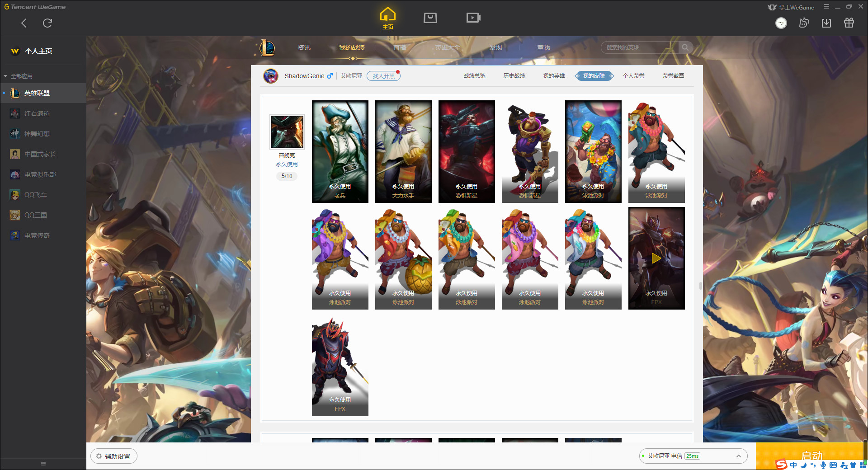Open the 英雄大全 nav item

point(448,47)
